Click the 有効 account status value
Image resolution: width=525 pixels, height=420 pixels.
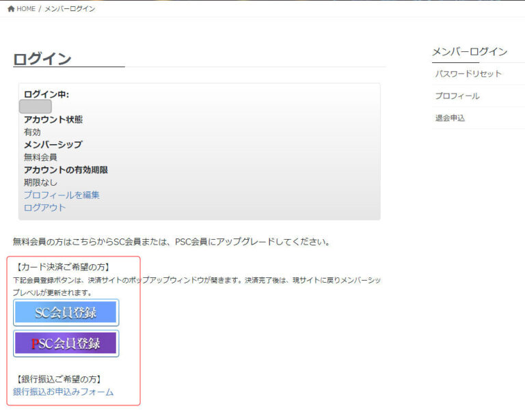[32, 132]
